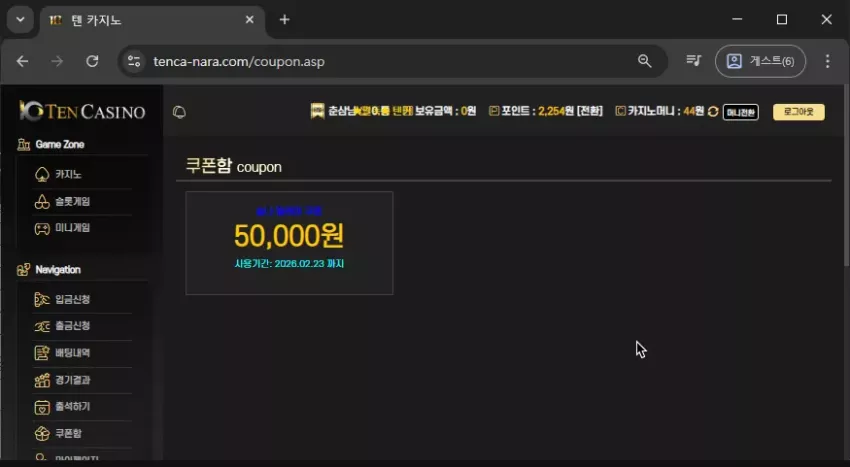The image size is (850, 467).
Task: Open the 카지노 menu item
Action: click(x=68, y=175)
